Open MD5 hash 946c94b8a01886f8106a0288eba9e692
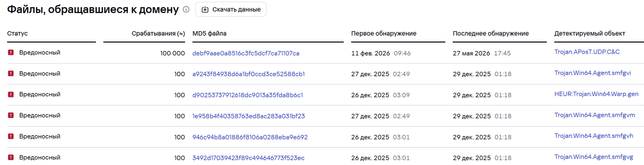This screenshot has height=165, width=644. [x=250, y=137]
